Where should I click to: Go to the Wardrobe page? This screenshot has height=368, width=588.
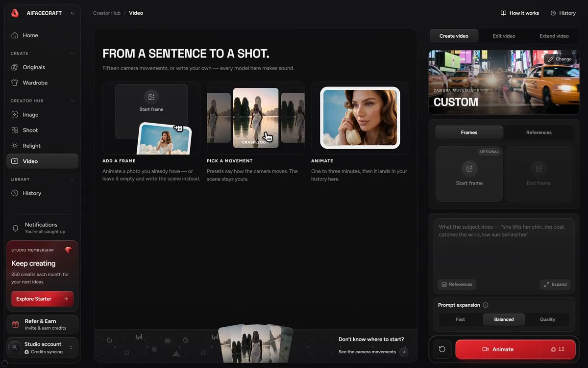pyautogui.click(x=42, y=83)
